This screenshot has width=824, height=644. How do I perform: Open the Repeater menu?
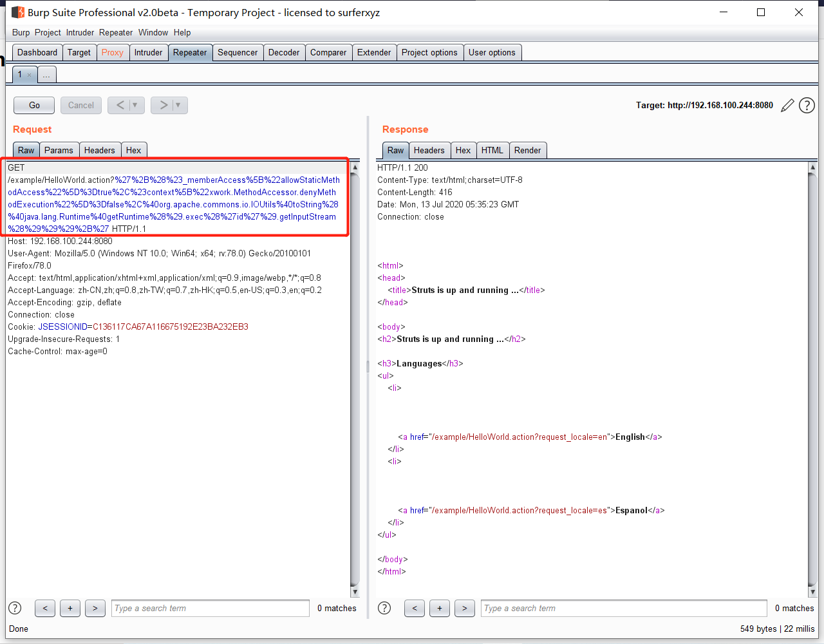116,32
